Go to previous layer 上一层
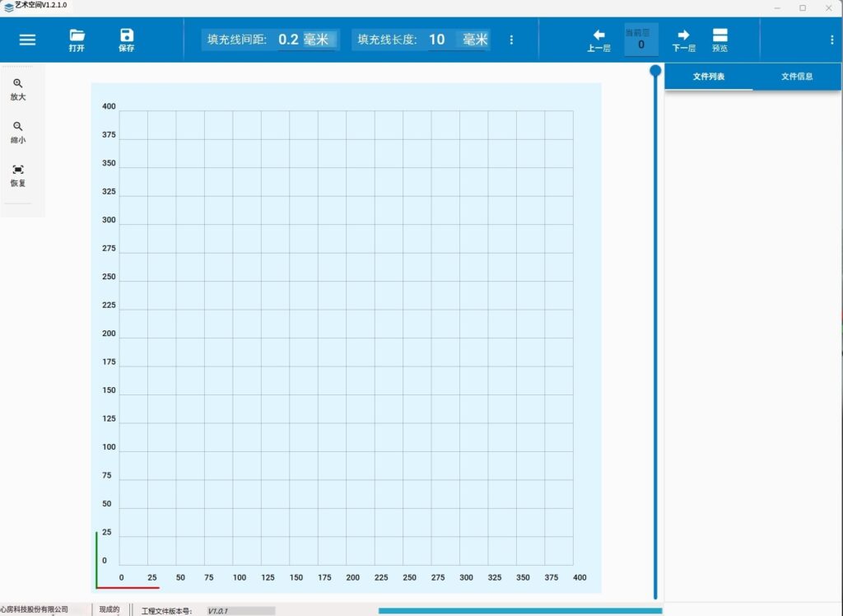843x616 pixels. pyautogui.click(x=598, y=40)
